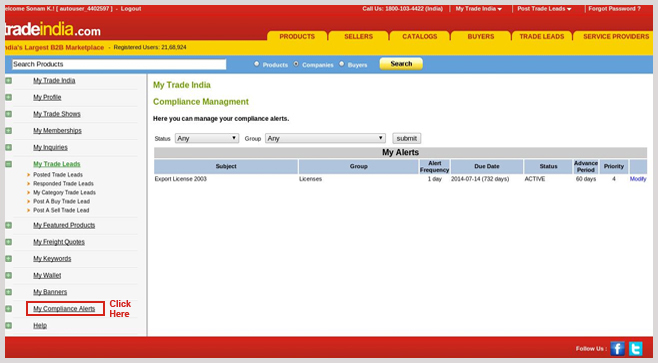Expand the plus icon beside My Banners
Screen dimensions: 658x363
tap(8, 292)
